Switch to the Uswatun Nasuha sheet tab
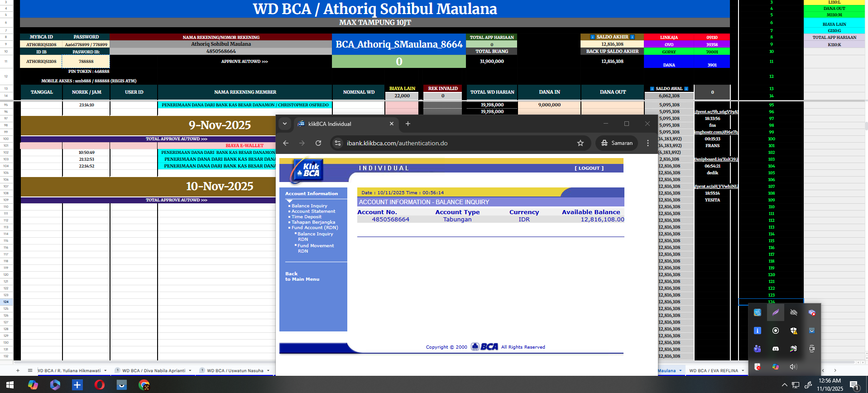The height and width of the screenshot is (393, 868). 235,370
